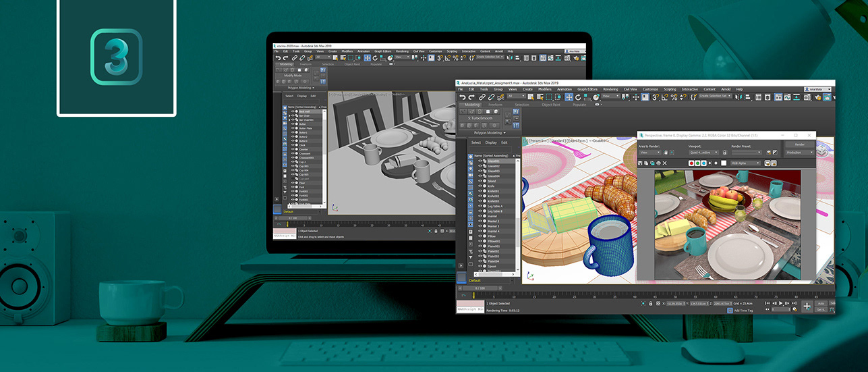The image size is (868, 372).
Task: Click Undo in front 3ds Max toolbar
Action: (x=463, y=97)
